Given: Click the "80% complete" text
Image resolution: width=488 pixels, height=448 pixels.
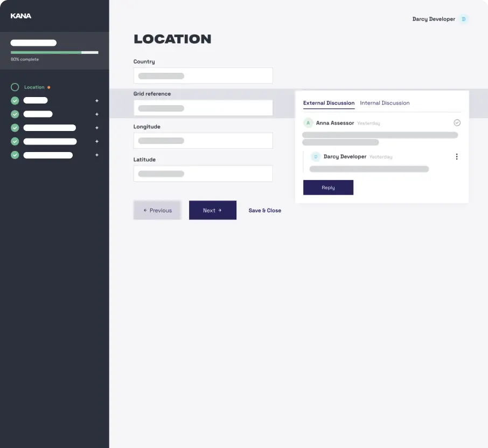Looking at the screenshot, I should [x=25, y=59].
